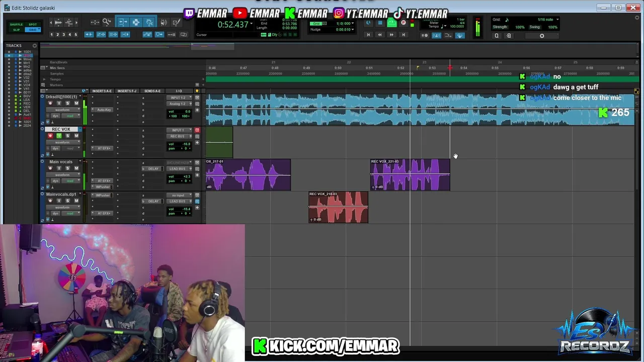Click the transport Record button
644x362 pixels.
(x=404, y=23)
